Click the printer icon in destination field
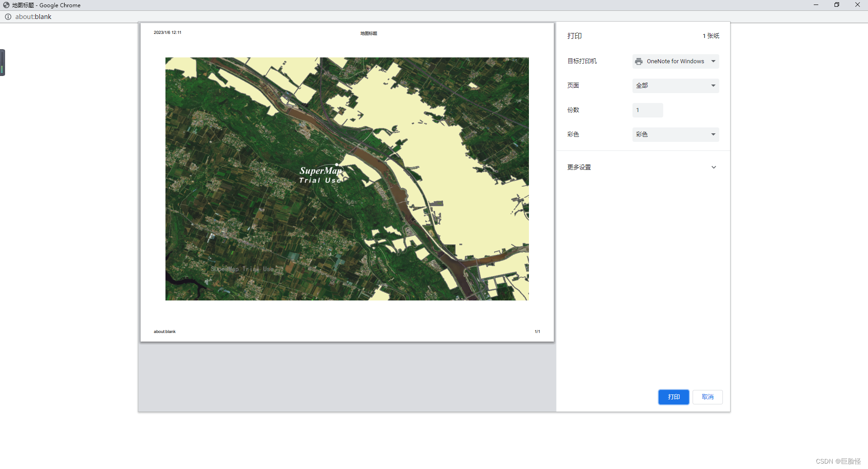 coord(639,61)
